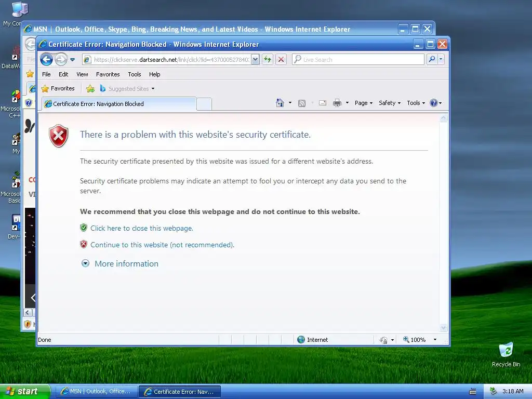Run search with the magnifier button
The image size is (532, 399).
432,59
